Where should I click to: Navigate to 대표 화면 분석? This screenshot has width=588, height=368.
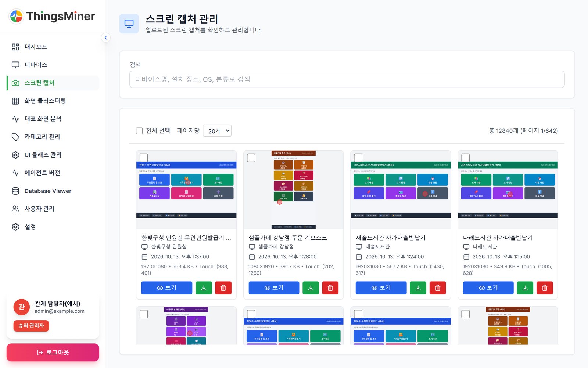(x=53, y=119)
